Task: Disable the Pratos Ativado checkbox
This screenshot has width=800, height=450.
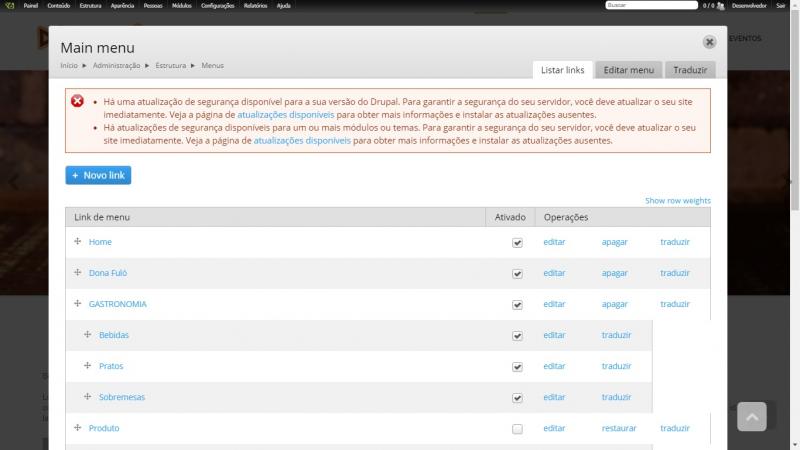Action: pos(517,367)
